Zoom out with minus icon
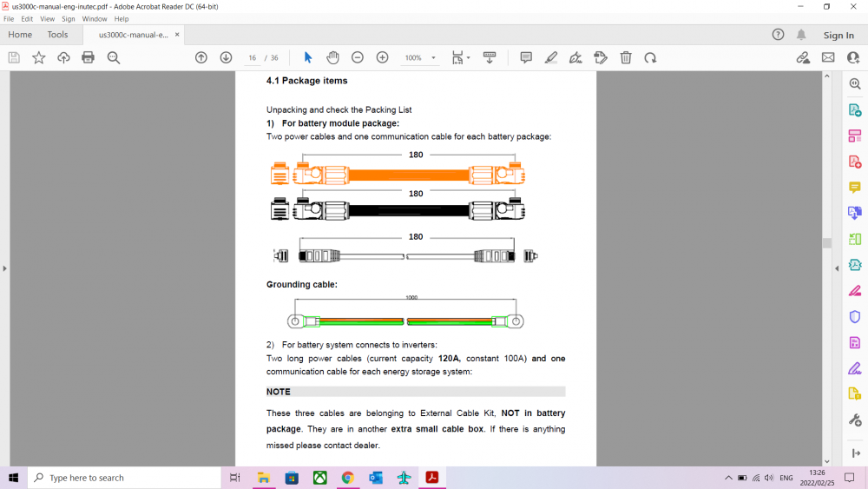868x489 pixels. pyautogui.click(x=358, y=57)
